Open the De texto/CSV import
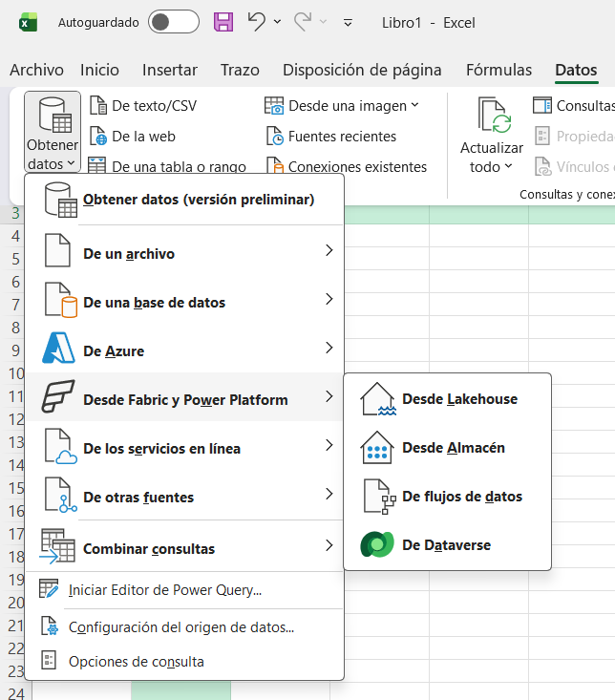This screenshot has width=615, height=700. (142, 106)
